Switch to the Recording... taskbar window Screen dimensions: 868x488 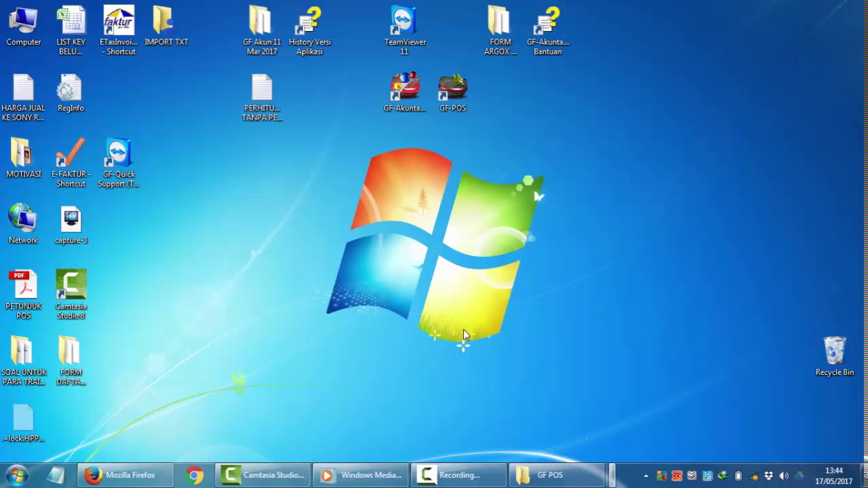458,475
